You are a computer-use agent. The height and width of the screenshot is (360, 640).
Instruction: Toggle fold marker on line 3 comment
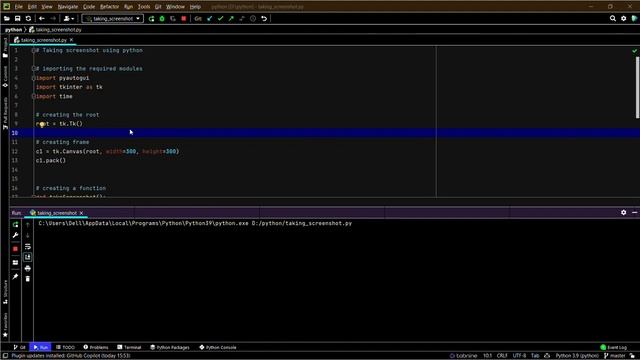[x=33, y=69]
